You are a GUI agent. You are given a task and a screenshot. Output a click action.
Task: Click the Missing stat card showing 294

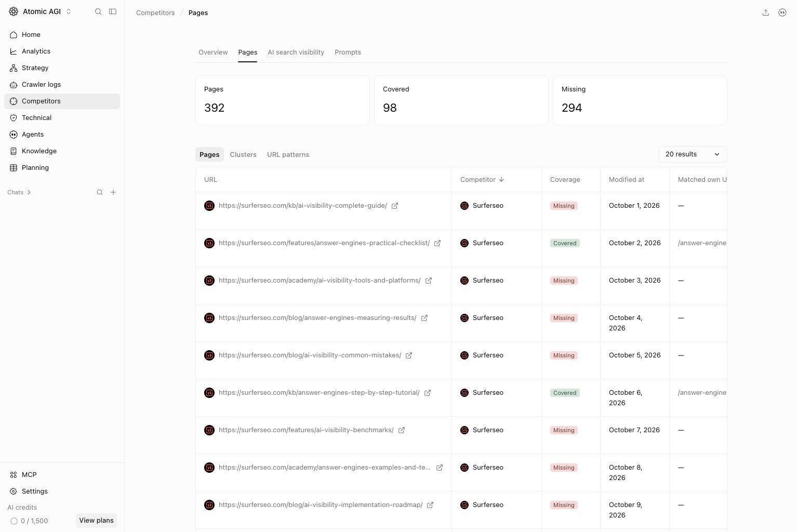point(640,100)
